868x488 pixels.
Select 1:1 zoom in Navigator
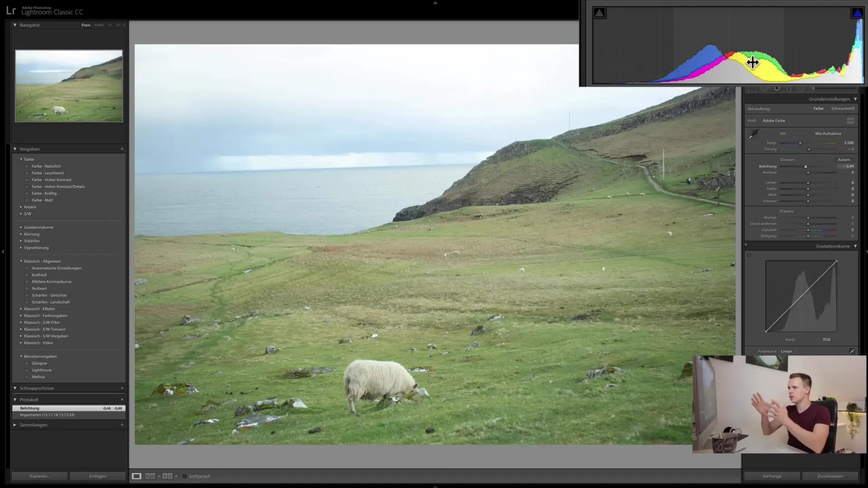(109, 25)
